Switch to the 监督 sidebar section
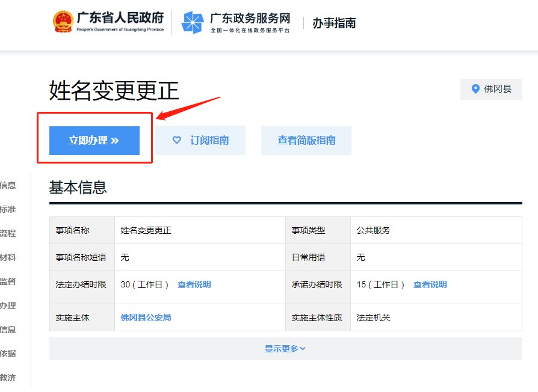This screenshot has width=538, height=392. pos(8,281)
